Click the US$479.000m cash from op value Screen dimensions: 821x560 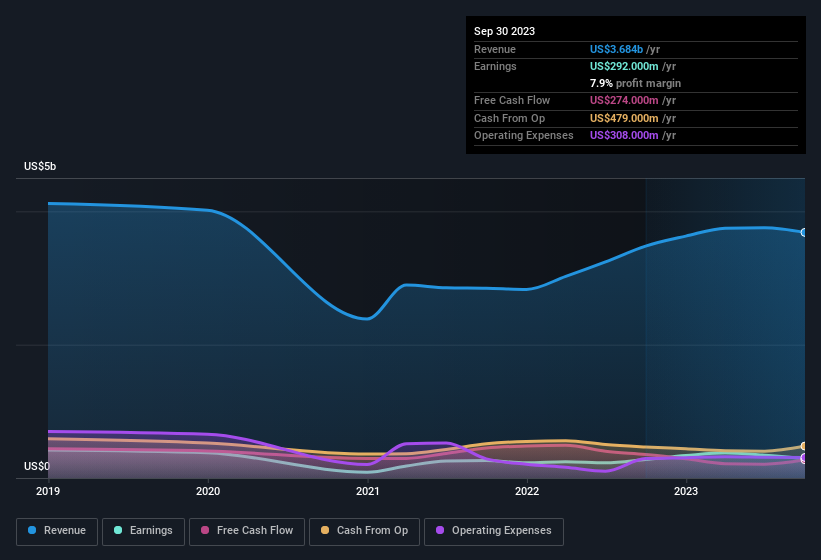624,118
